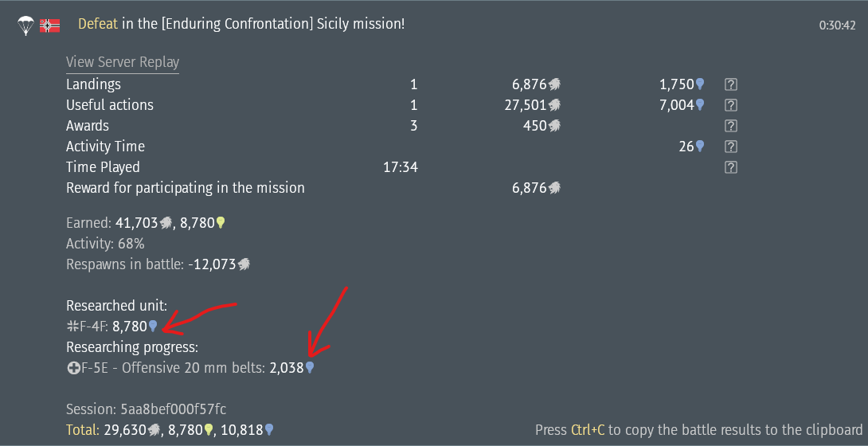Click the German flag icon
Viewport: 868px width, 446px height.
tap(50, 25)
